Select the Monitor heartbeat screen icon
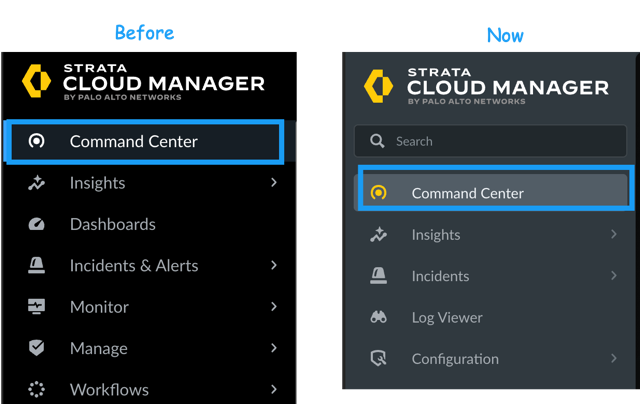Screen dimensions: 640x404 (36, 307)
